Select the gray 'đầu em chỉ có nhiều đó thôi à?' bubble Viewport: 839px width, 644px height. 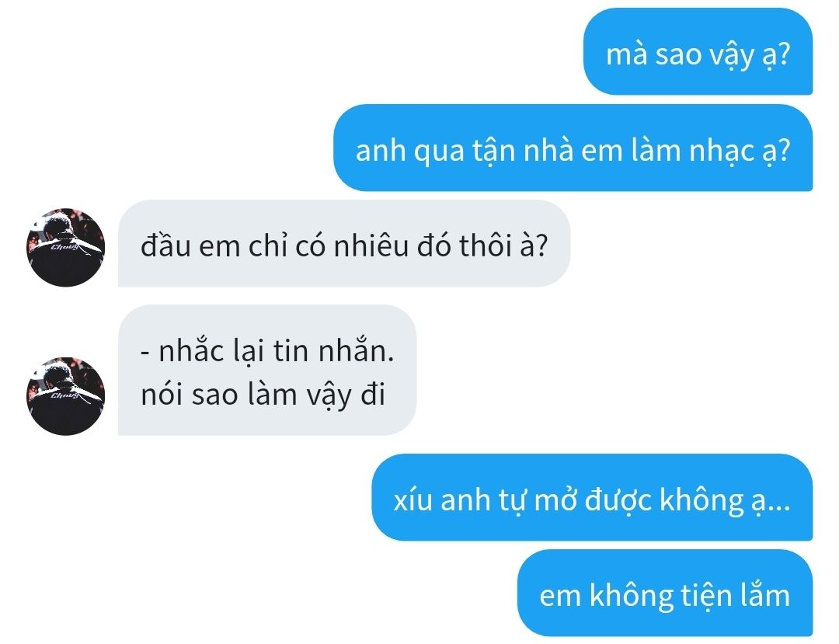[344, 243]
